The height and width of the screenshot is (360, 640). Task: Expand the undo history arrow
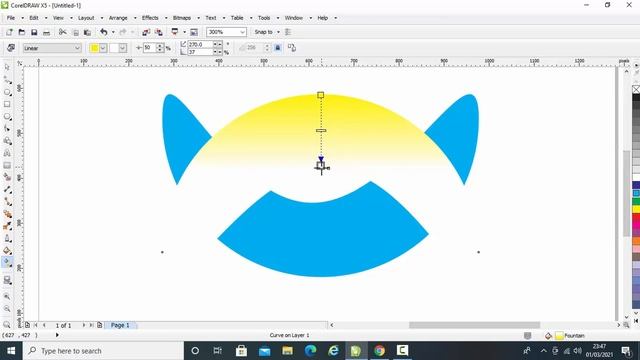113,32
